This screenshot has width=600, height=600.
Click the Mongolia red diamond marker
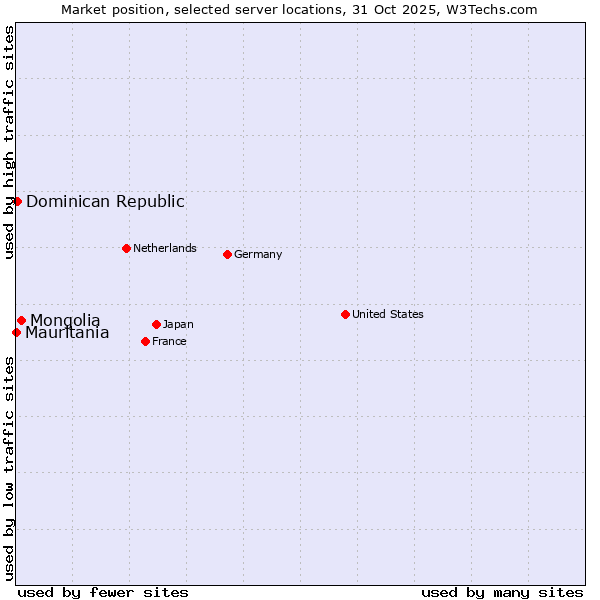(21, 320)
